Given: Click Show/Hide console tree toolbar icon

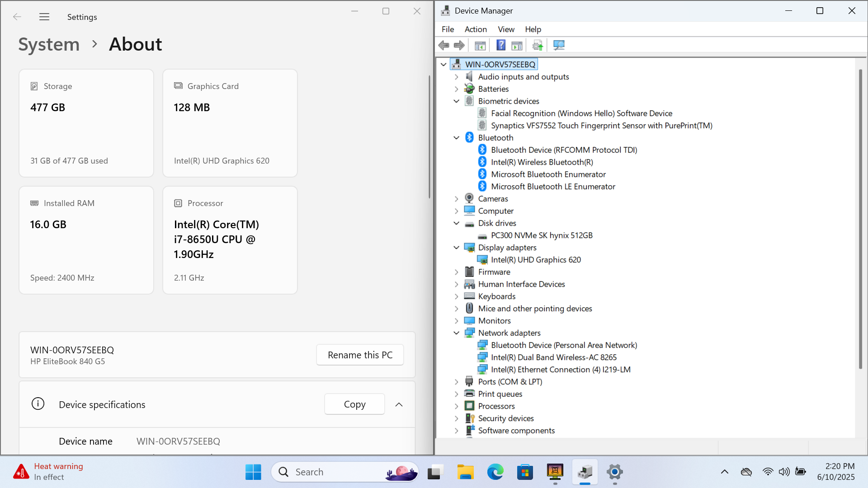Looking at the screenshot, I should point(480,45).
